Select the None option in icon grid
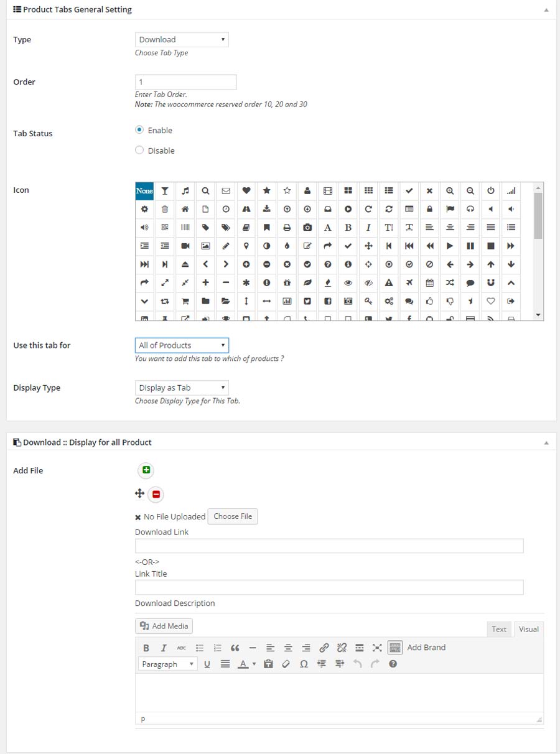The height and width of the screenshot is (754, 560). pyautogui.click(x=144, y=190)
